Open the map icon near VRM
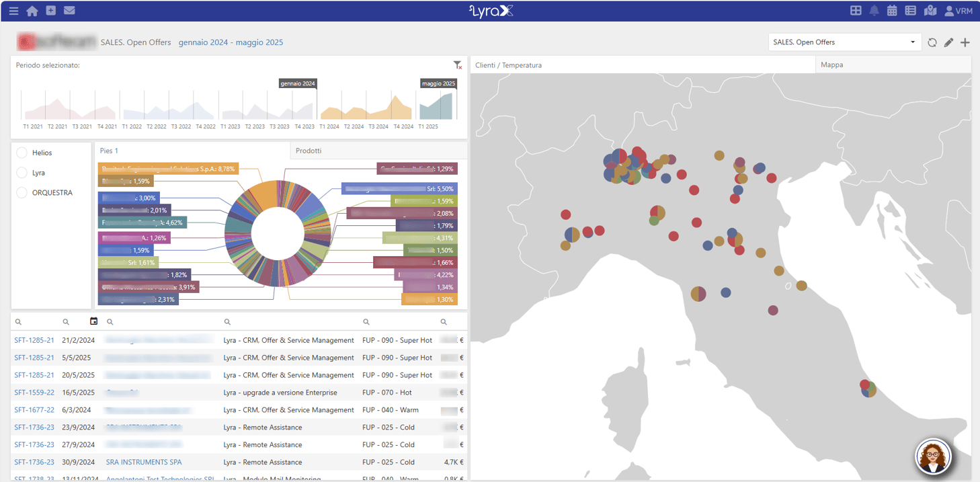This screenshot has height=482, width=980. click(930, 10)
